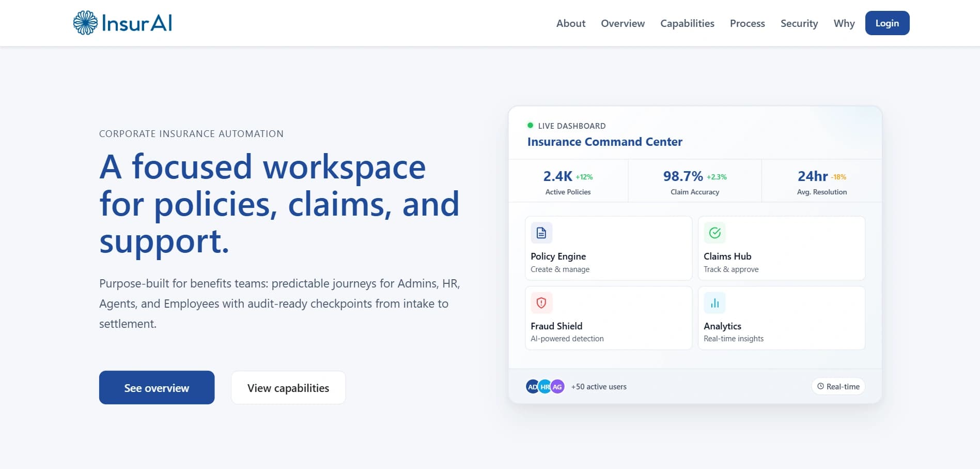Click 'Insurance Command Center' heading
980x469 pixels.
click(605, 142)
